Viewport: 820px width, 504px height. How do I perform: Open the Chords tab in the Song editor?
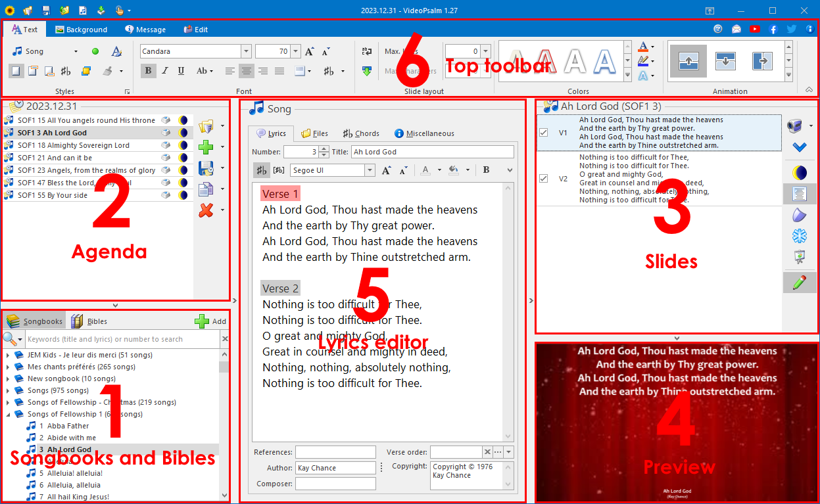click(x=360, y=133)
